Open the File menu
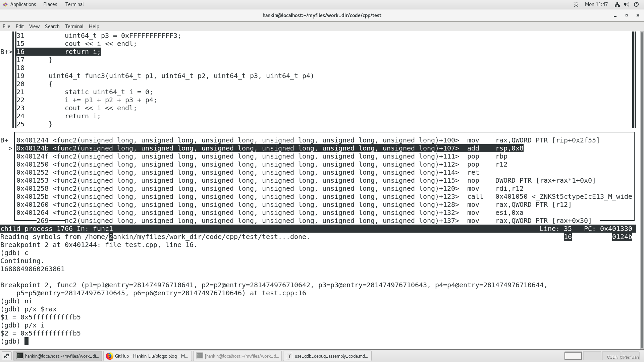The image size is (644, 362). pos(6,26)
